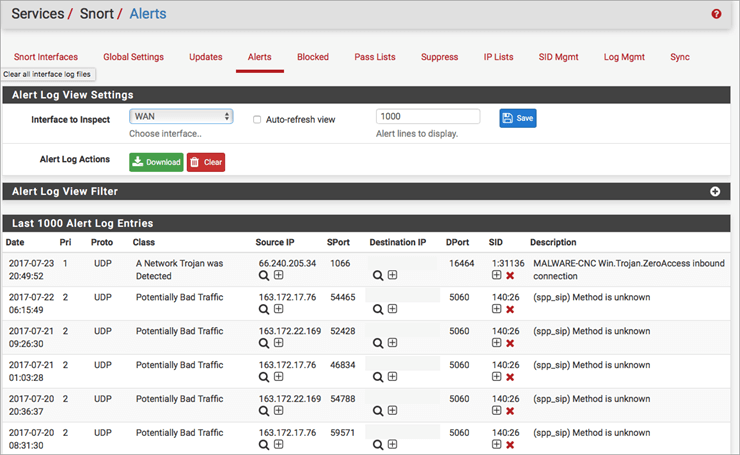
Task: Switch to the Snort Interfaces tab
Action: coord(46,57)
